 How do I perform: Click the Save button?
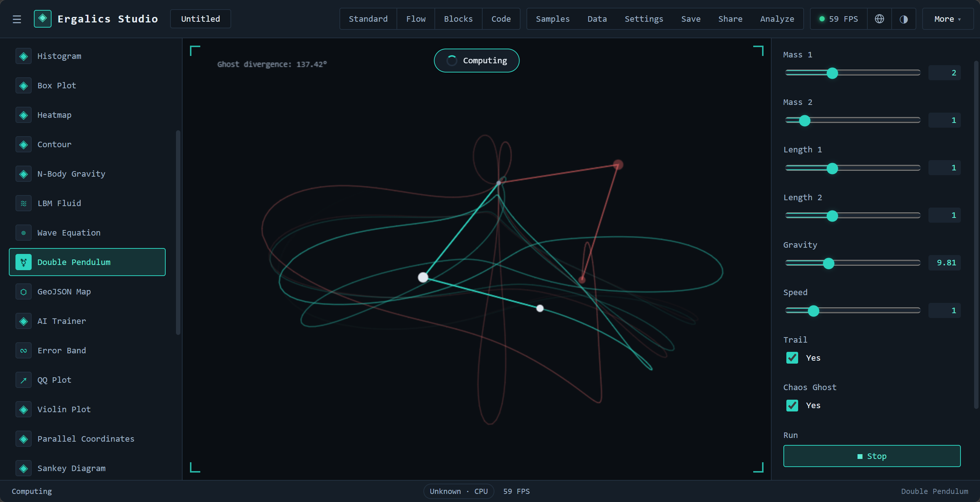[x=691, y=19]
